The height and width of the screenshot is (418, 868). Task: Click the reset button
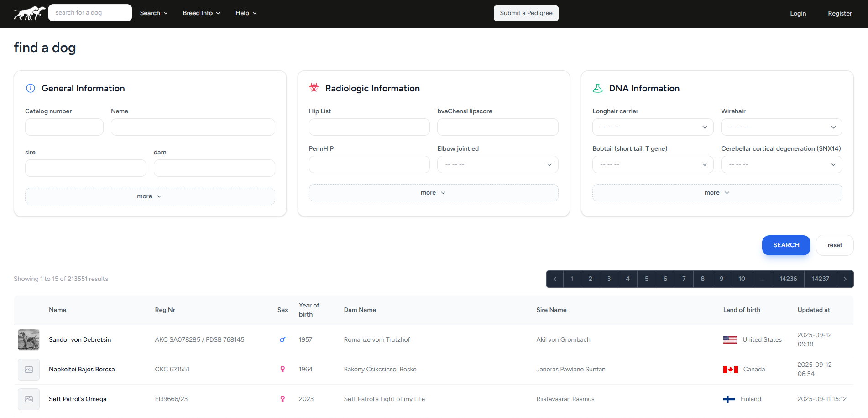coord(834,245)
